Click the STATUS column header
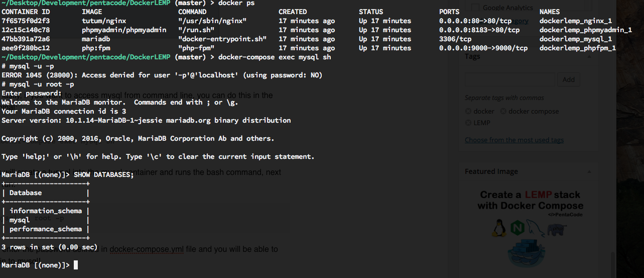Viewport: 644px width, 278px height. tap(371, 12)
